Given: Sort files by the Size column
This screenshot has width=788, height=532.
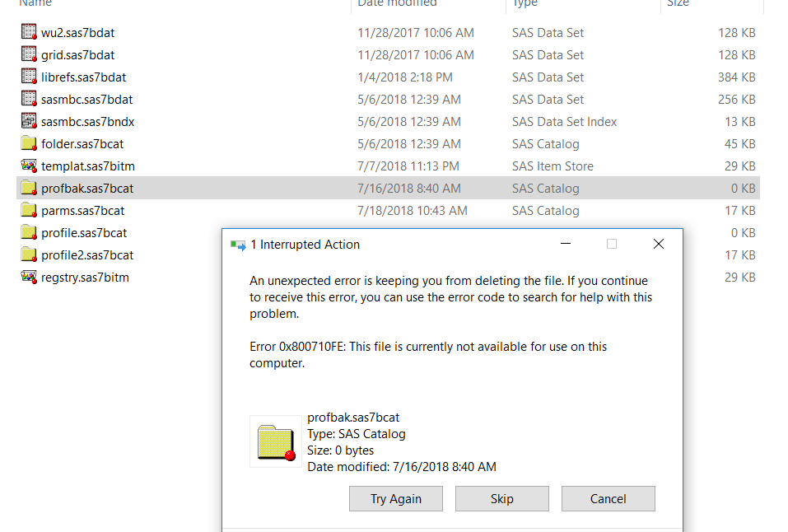Looking at the screenshot, I should [x=677, y=4].
